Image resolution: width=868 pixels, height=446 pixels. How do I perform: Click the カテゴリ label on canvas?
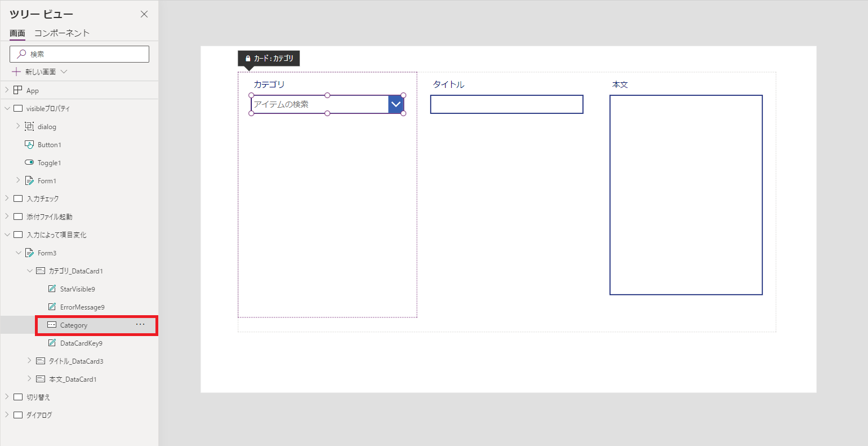click(x=269, y=85)
